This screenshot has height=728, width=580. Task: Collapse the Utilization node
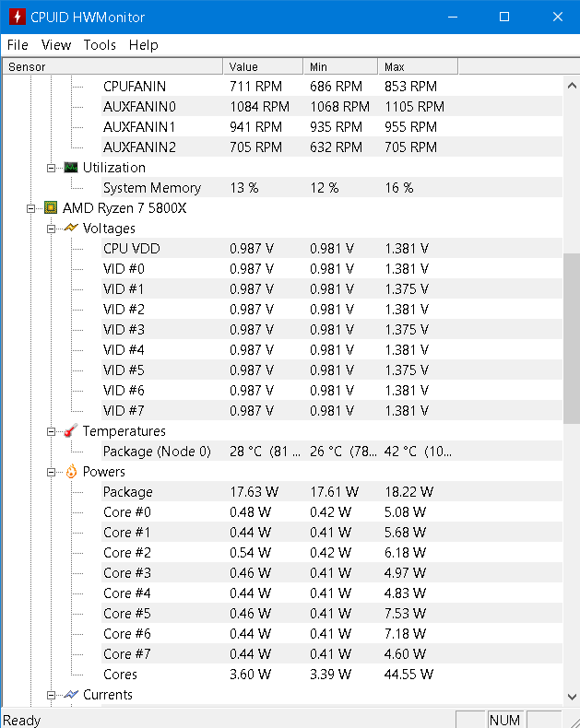[x=51, y=168]
